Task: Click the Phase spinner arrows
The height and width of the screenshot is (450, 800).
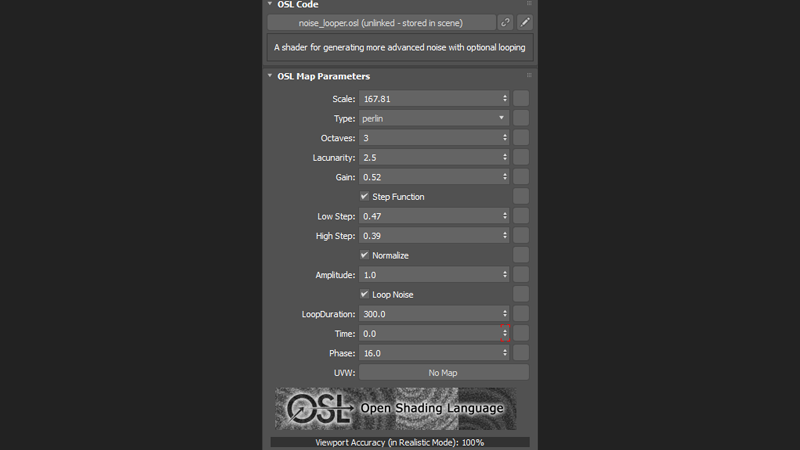Action: click(x=505, y=353)
